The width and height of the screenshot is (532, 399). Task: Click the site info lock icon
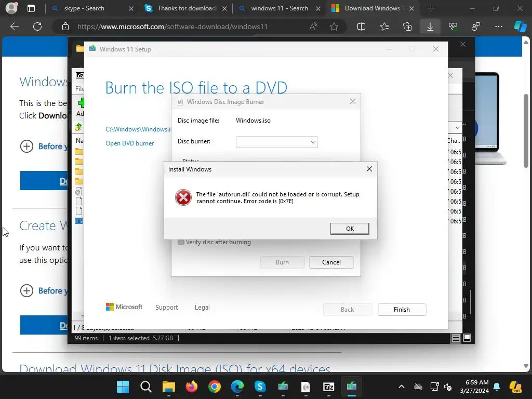(x=65, y=26)
